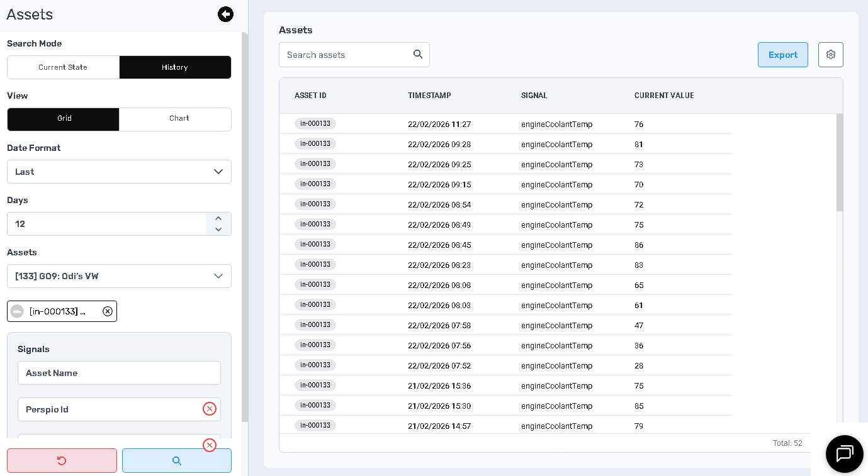This screenshot has width=868, height=476.
Task: Run search with blue magnifier button
Action: coord(177,461)
